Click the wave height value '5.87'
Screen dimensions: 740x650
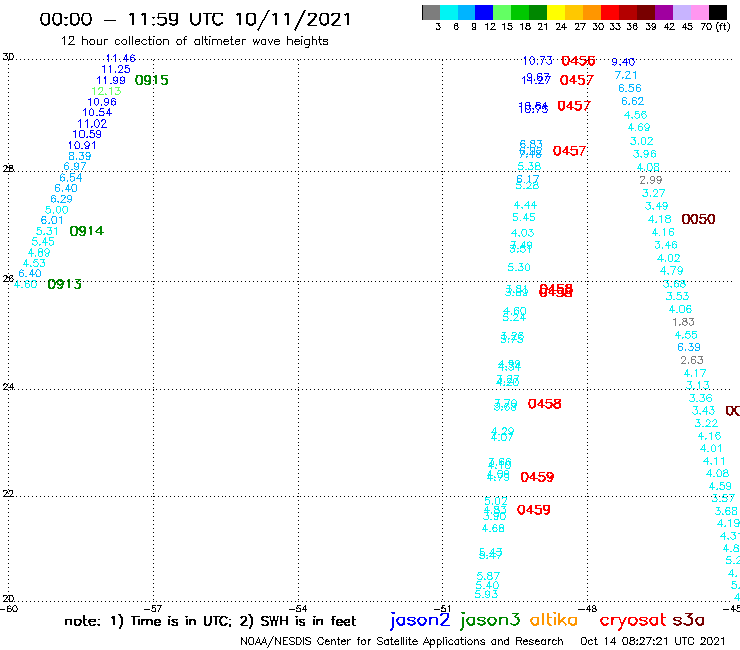pos(488,576)
